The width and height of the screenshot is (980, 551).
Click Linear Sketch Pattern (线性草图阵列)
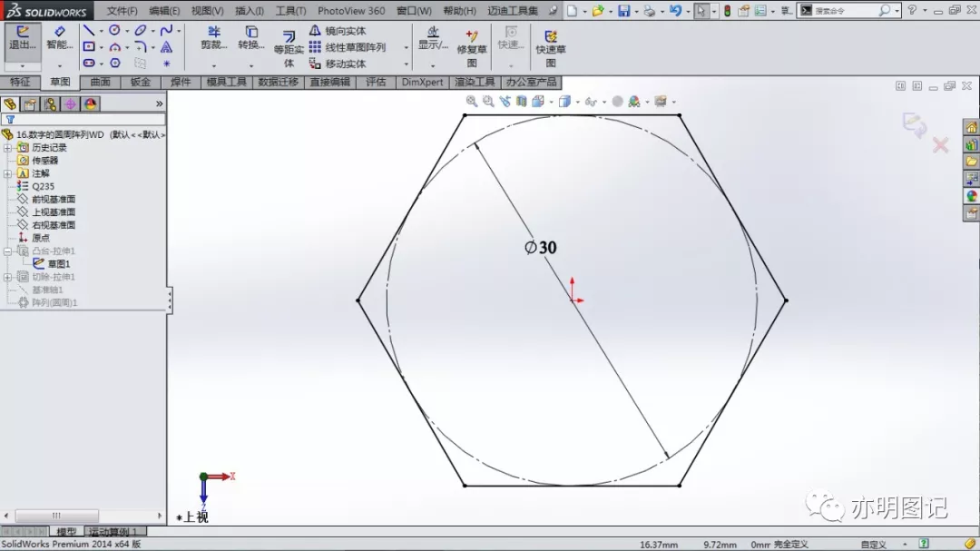click(348, 47)
